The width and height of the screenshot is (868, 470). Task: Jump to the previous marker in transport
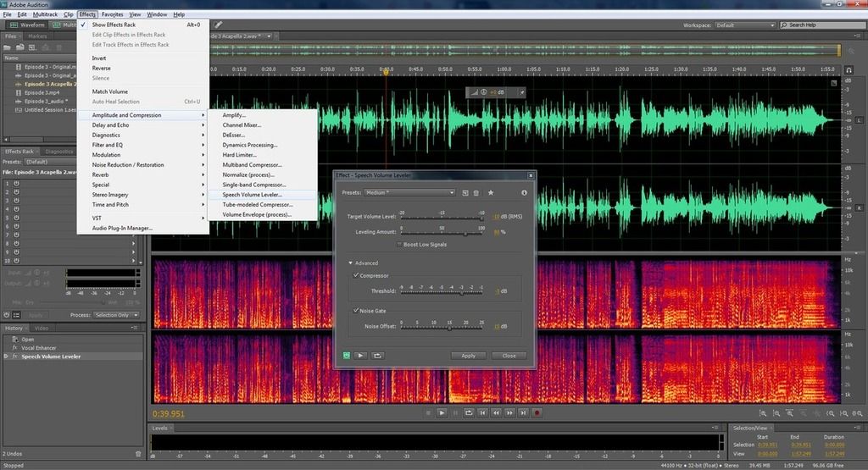[x=482, y=412]
